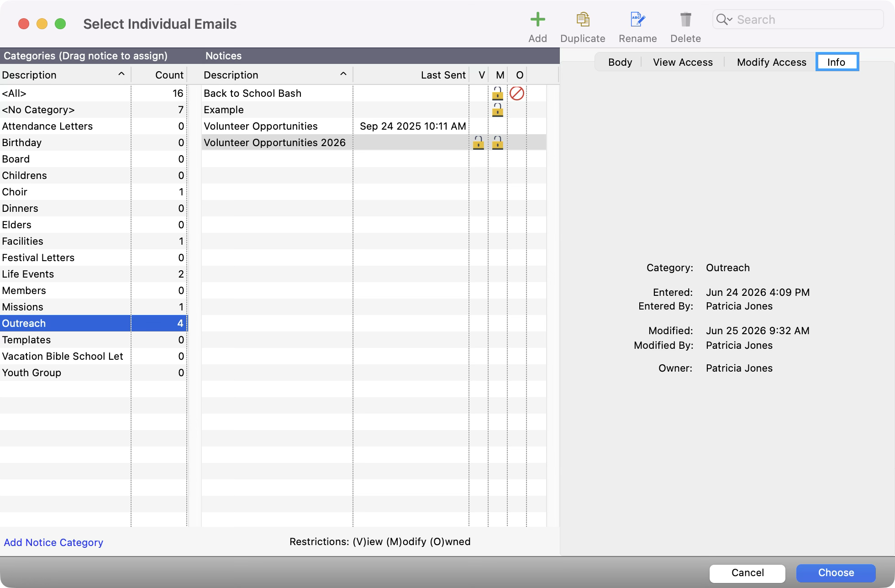Switch to the Body tab

pos(620,62)
